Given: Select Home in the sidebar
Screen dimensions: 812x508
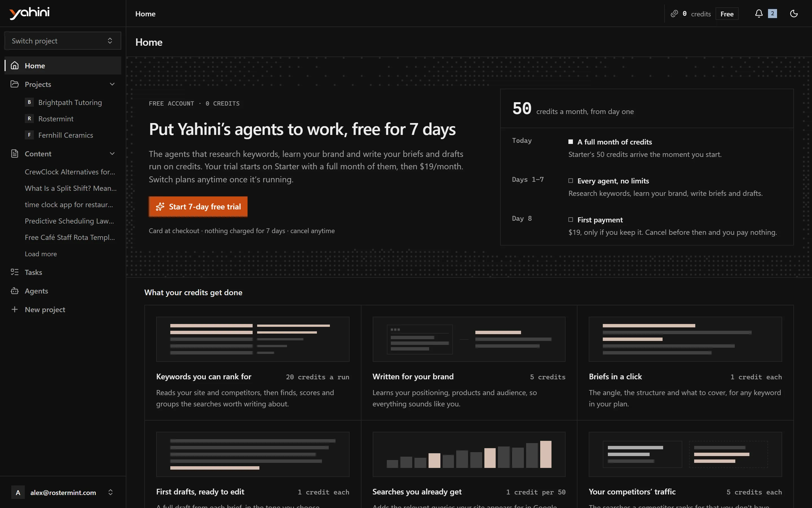Looking at the screenshot, I should click(x=63, y=65).
